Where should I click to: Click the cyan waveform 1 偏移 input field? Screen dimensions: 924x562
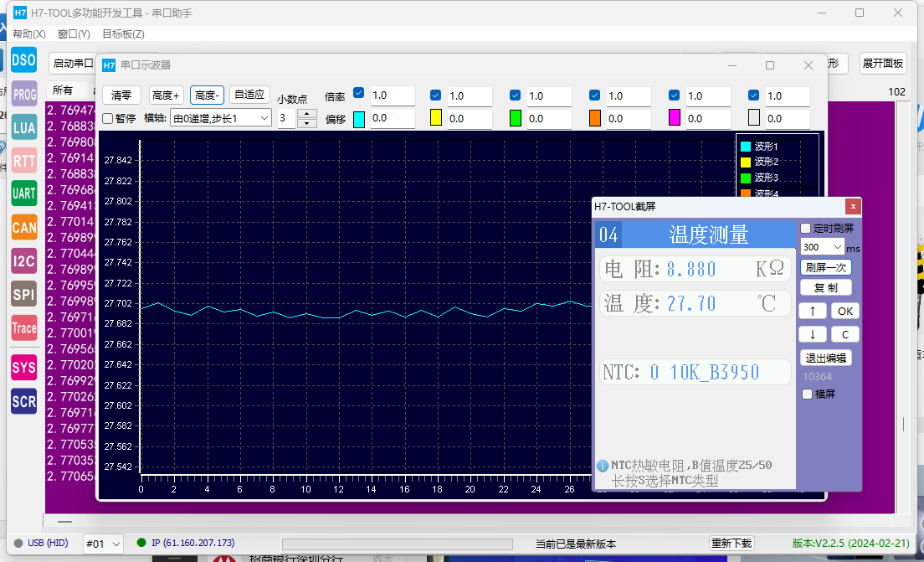tap(392, 118)
